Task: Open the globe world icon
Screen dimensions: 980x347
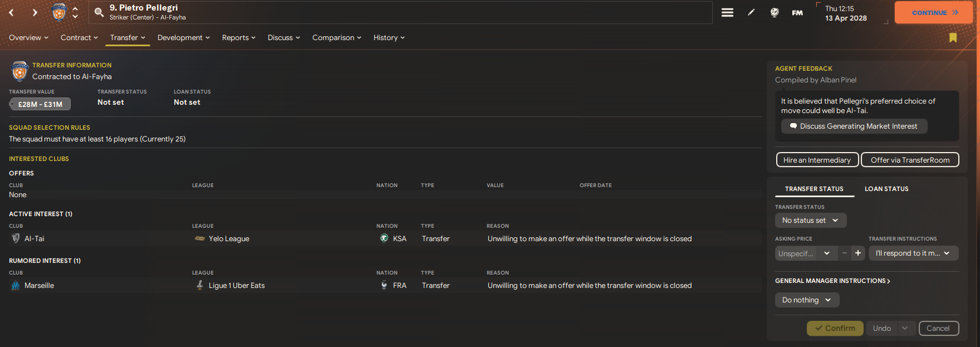Action: (x=774, y=12)
